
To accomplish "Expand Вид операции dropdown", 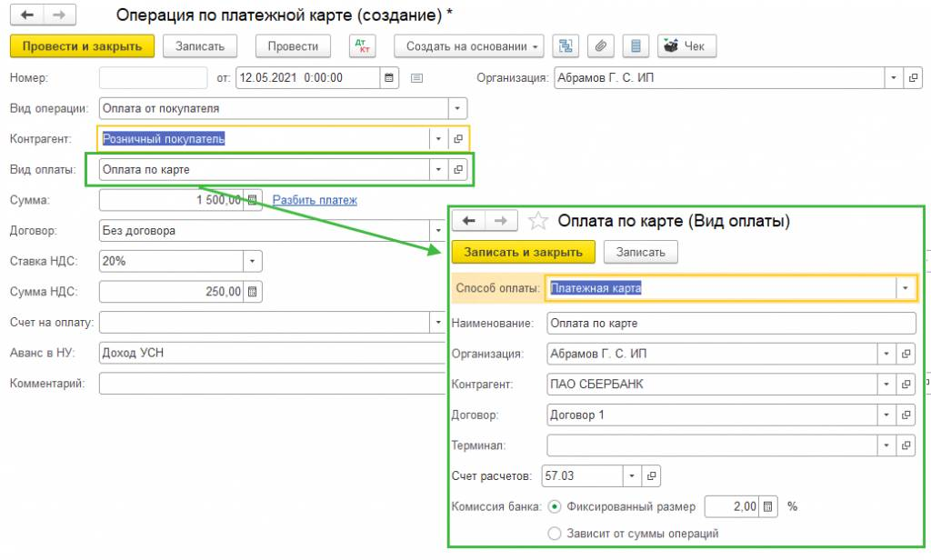I will coord(457,109).
